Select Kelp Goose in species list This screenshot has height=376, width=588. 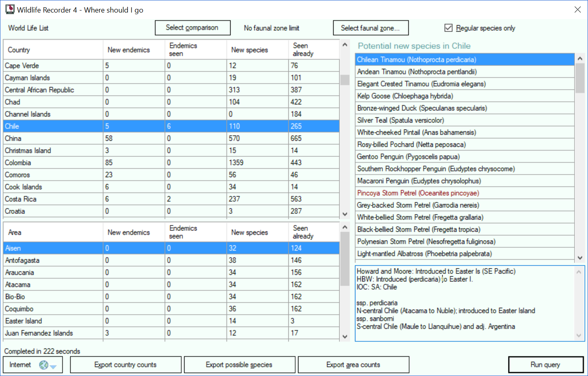click(x=465, y=96)
